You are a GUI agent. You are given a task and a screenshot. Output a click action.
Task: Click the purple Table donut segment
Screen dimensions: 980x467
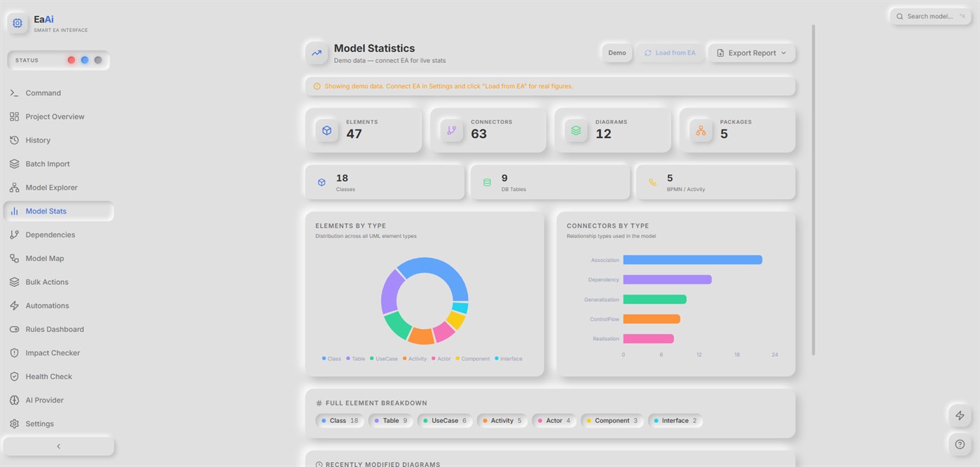(x=391, y=293)
